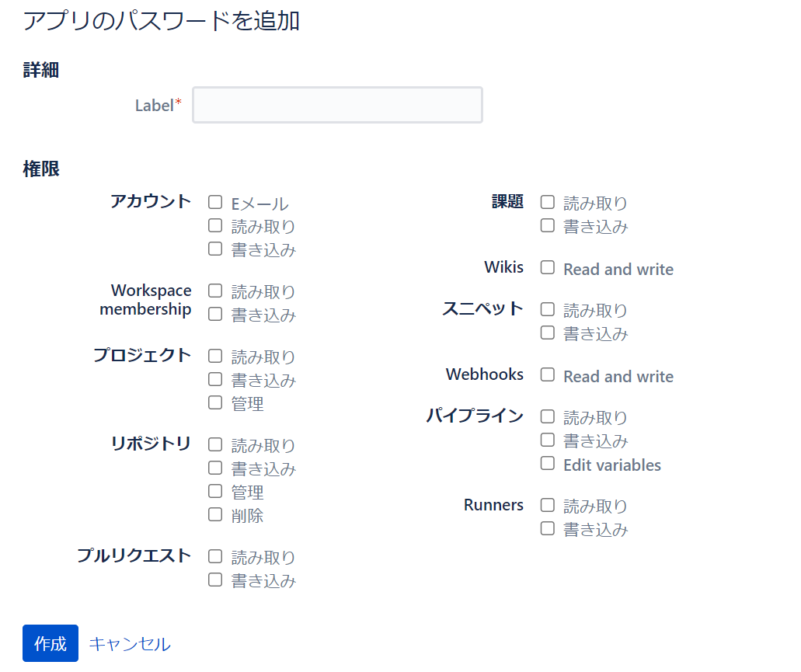Enable プルリクエスト 書き込み checkbox
The image size is (801, 672).
[215, 580]
